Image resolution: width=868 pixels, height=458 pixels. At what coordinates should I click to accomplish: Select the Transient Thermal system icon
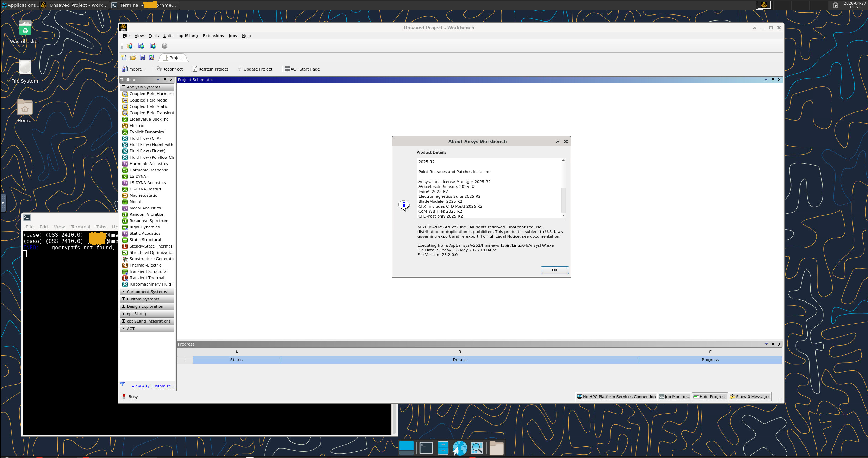pyautogui.click(x=125, y=278)
